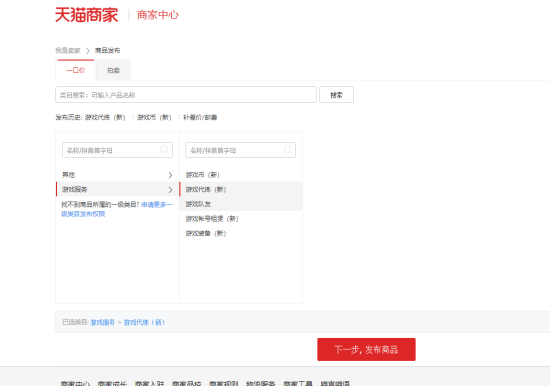Viewport: 550px width, 386px height.
Task: Select 补差价/邮费 from publish history
Action: (x=200, y=117)
